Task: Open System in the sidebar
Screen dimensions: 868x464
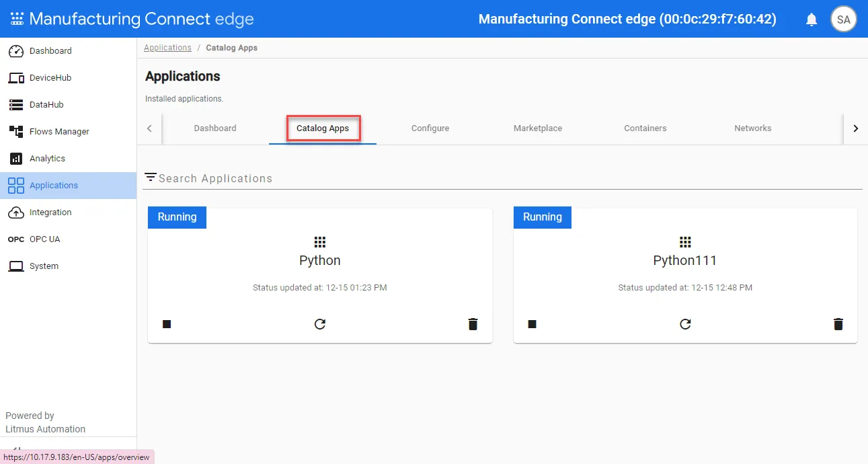Action: [68, 266]
